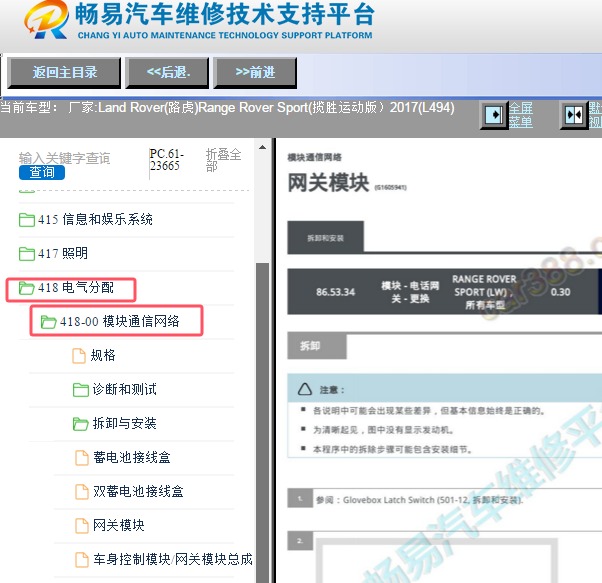Select the 拆卸 section tab
The height and width of the screenshot is (583, 602).
click(x=317, y=346)
